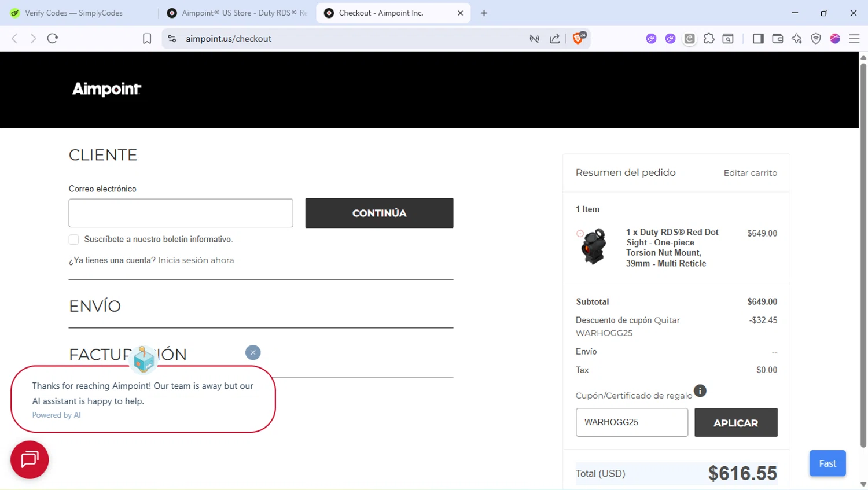868x490 pixels.
Task: Click the first purple extension icon
Action: [651, 39]
